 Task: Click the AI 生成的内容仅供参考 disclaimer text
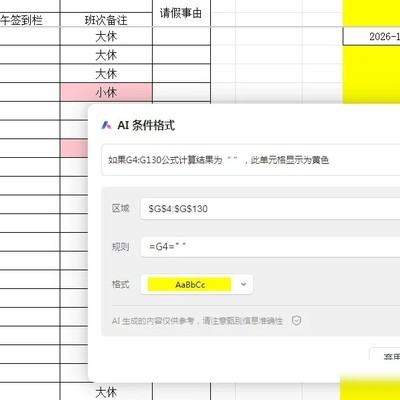(197, 321)
